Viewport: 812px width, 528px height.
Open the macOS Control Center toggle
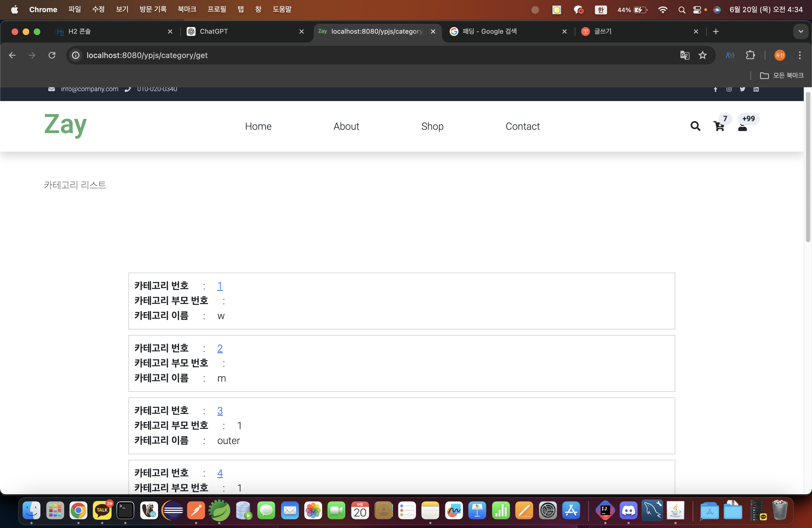coord(697,10)
